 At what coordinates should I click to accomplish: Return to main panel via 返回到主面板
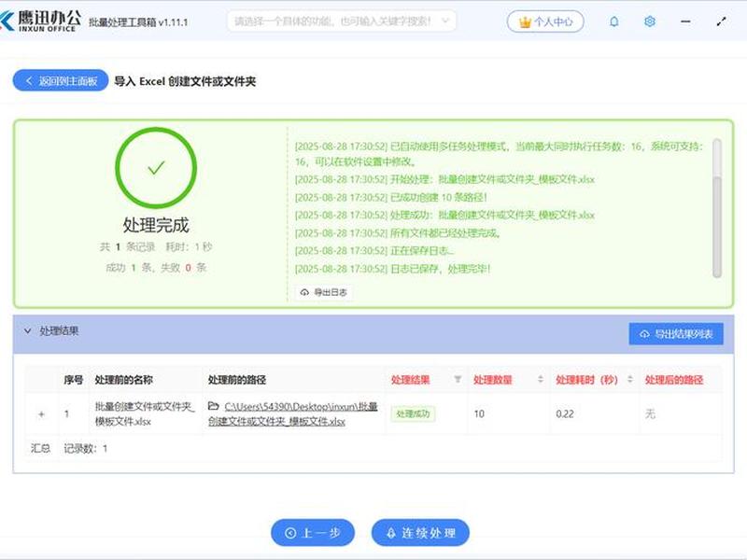(x=61, y=80)
